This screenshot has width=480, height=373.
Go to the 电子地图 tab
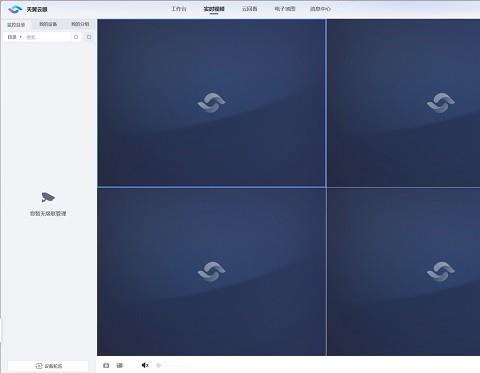tap(285, 9)
